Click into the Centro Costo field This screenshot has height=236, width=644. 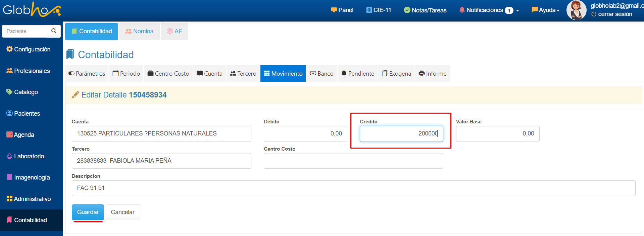pos(353,161)
